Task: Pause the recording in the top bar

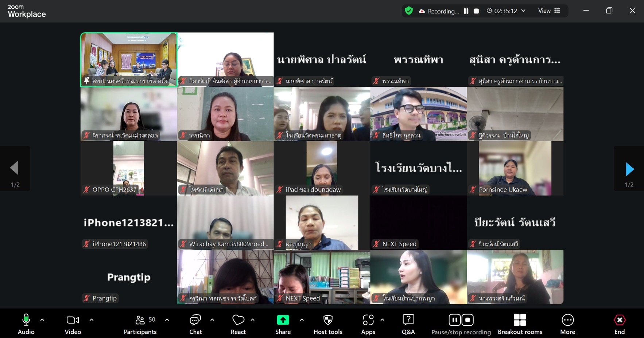Action: point(466,11)
